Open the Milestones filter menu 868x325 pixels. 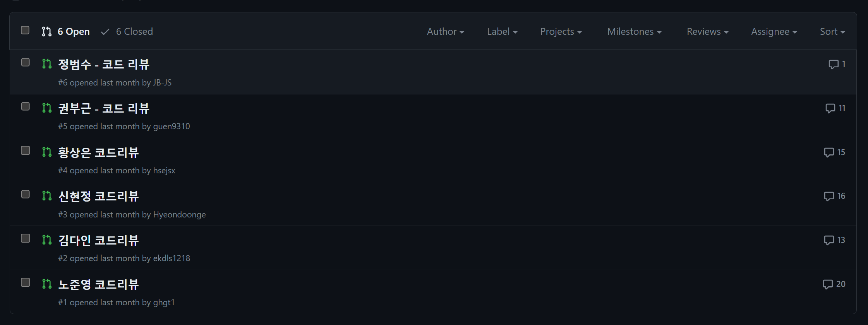[x=635, y=32]
